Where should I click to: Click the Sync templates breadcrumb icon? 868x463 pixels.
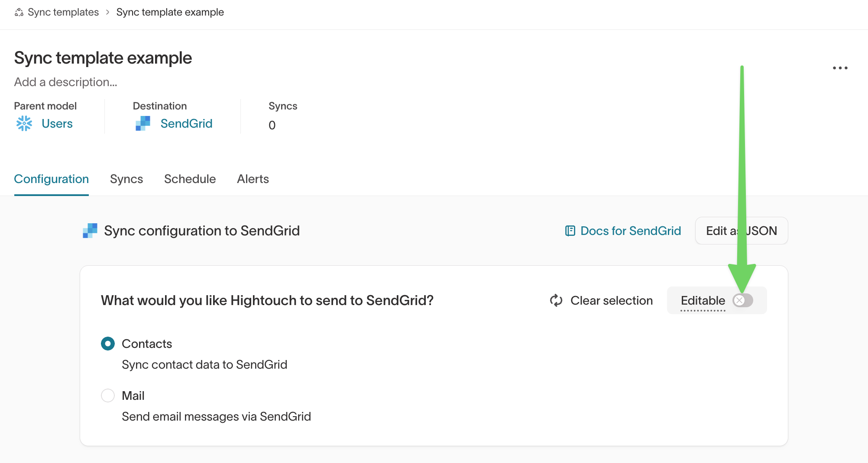(19, 13)
